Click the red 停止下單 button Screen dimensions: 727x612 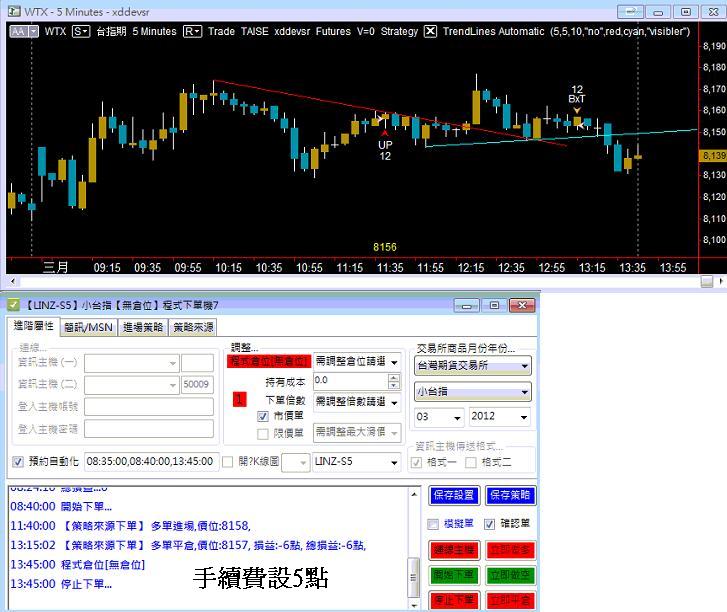(x=454, y=600)
